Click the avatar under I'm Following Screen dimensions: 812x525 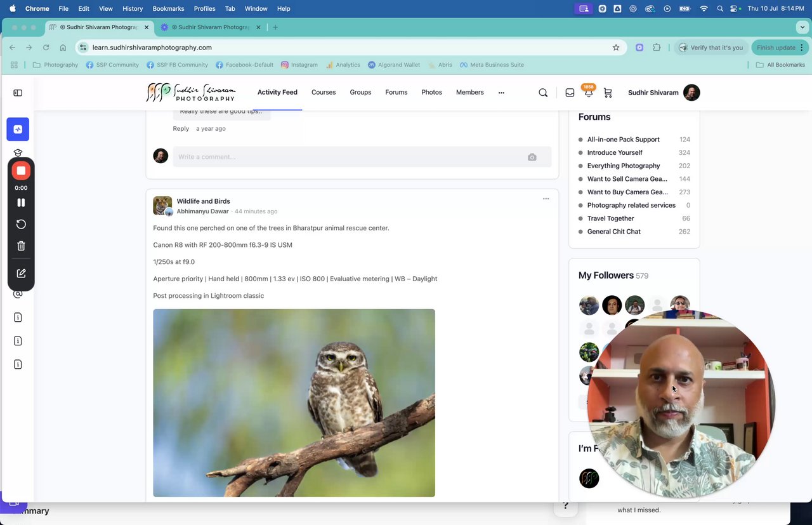(x=589, y=478)
